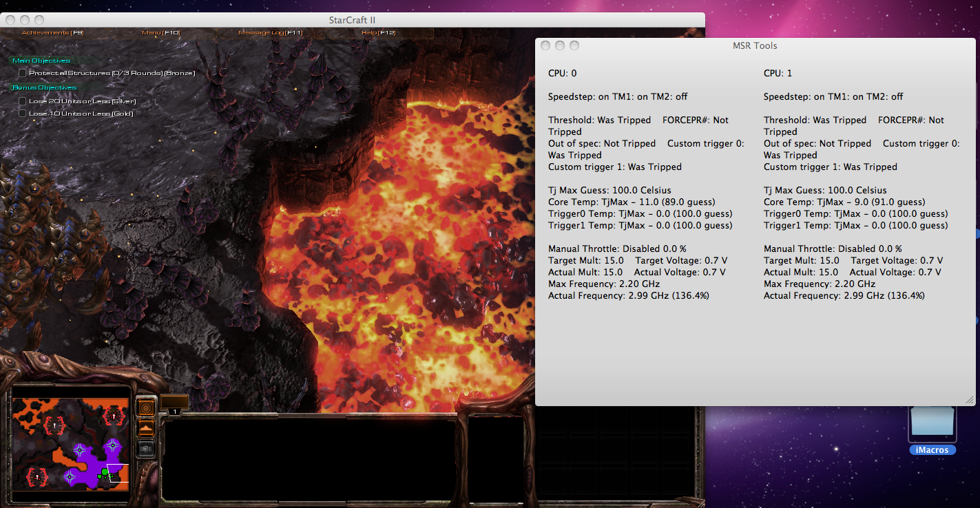Click 'Actual Frequency: 2.99 GHz (136.4%)' under CPU: 0

point(629,295)
